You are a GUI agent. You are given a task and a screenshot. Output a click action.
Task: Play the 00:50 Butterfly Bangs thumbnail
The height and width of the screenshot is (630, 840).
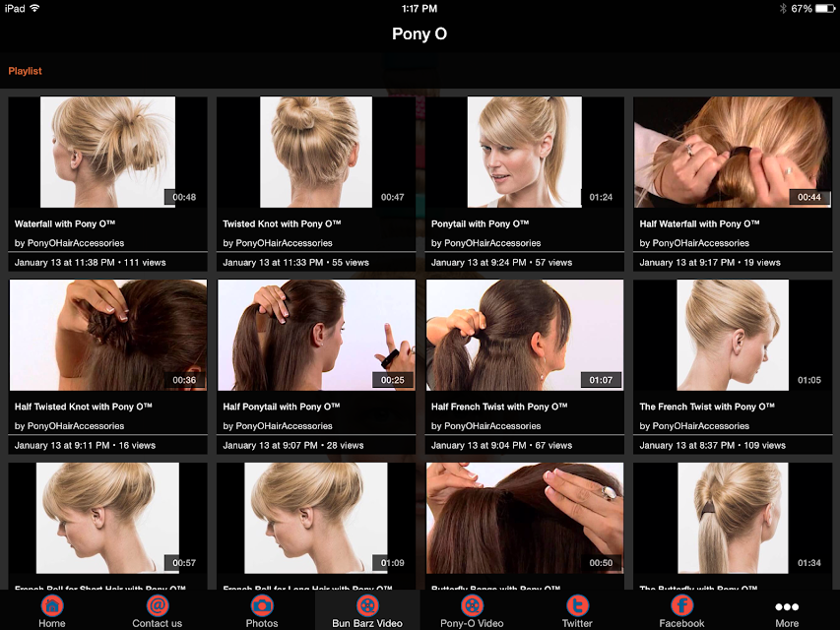[x=525, y=518]
